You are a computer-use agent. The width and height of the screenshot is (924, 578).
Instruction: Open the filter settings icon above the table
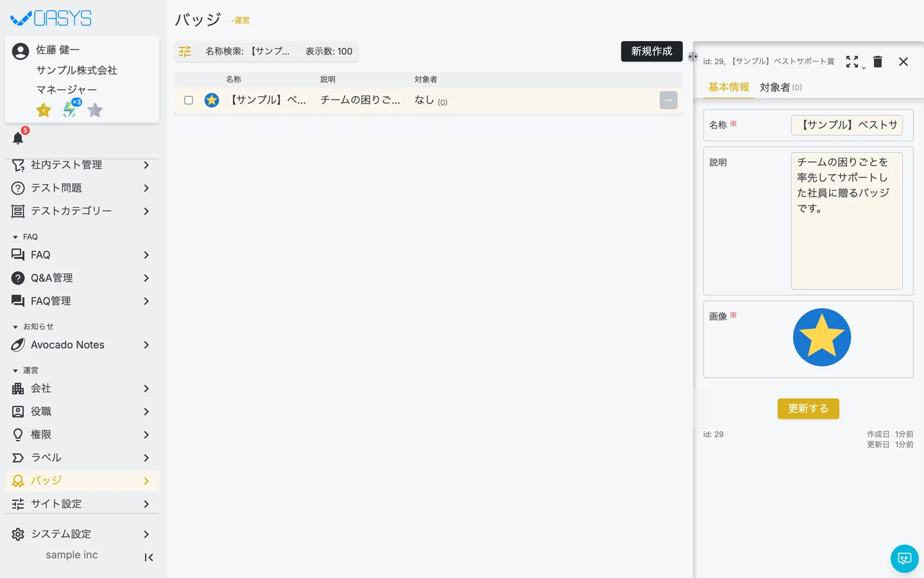pos(185,51)
